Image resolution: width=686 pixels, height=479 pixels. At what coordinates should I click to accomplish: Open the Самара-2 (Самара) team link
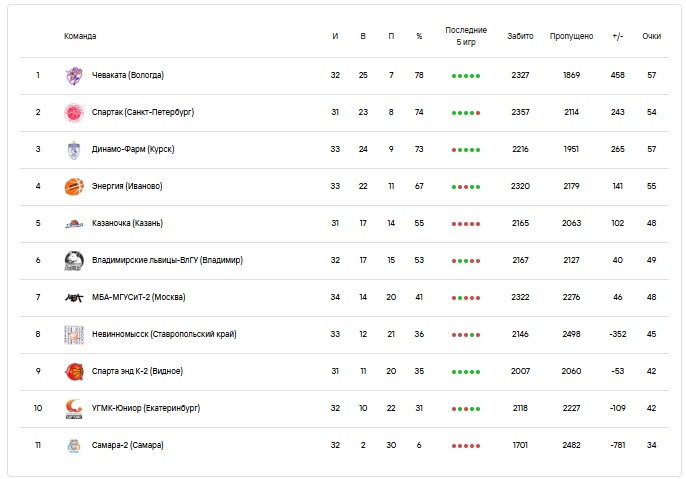127,445
